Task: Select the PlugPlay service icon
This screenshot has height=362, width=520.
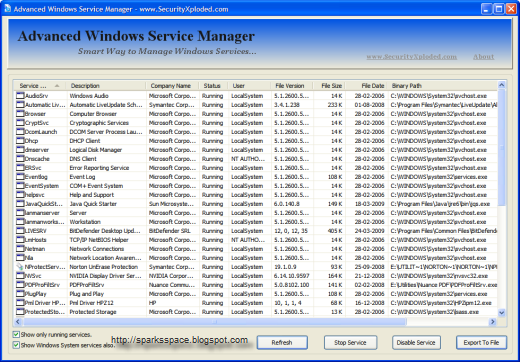Action: coord(20,294)
